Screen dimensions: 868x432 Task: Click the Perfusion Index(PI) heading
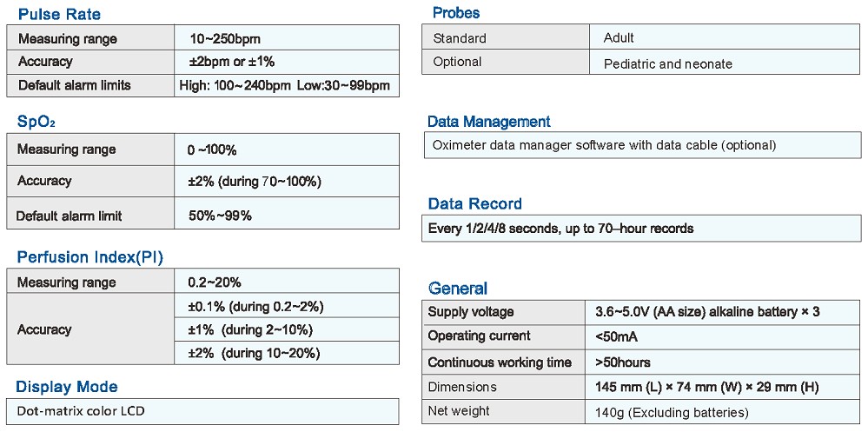[89, 257]
